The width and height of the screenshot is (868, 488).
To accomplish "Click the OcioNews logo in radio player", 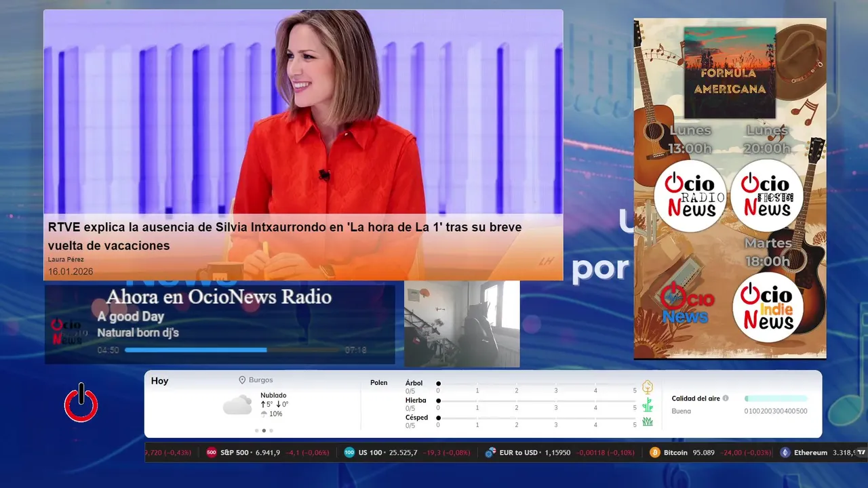I will 68,331.
